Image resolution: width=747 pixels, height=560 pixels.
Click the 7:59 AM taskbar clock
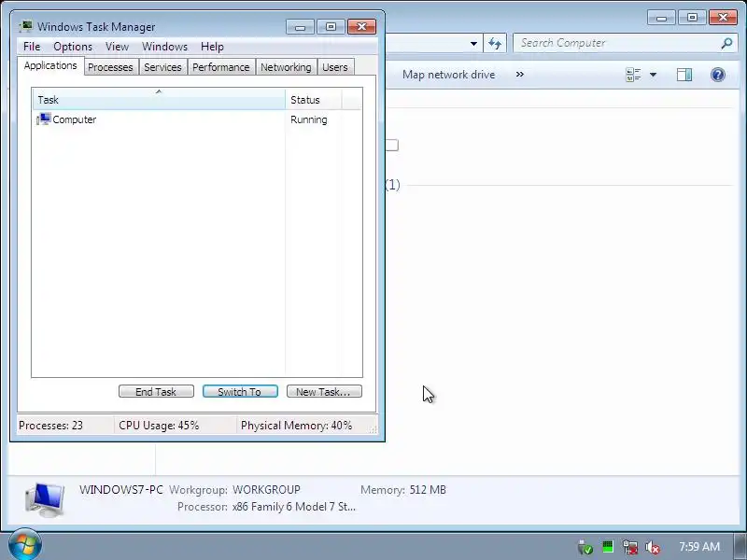pos(698,547)
